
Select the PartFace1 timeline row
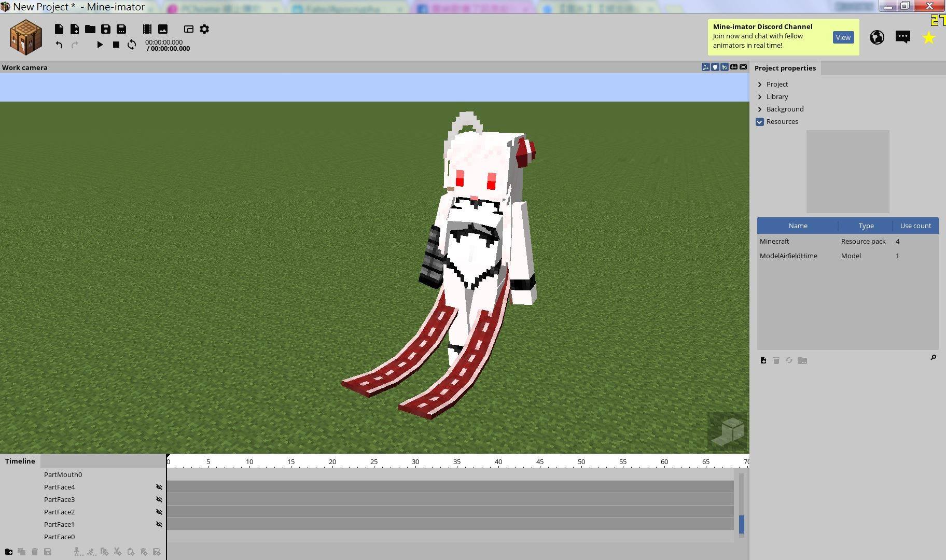[x=59, y=524]
